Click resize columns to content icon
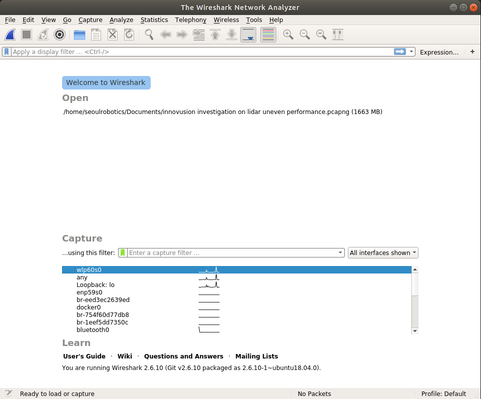Viewport: 481px width, 399px height. click(338, 35)
